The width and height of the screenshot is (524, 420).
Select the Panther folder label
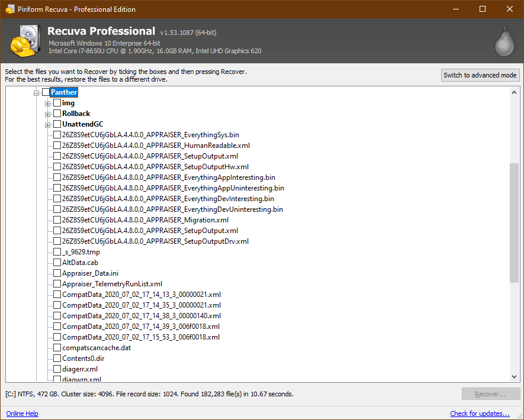(64, 92)
